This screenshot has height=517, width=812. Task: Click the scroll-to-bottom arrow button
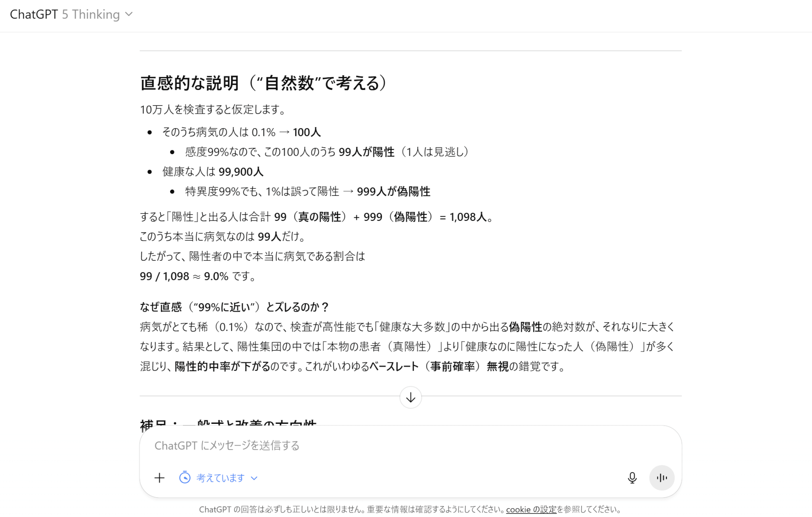(x=410, y=397)
